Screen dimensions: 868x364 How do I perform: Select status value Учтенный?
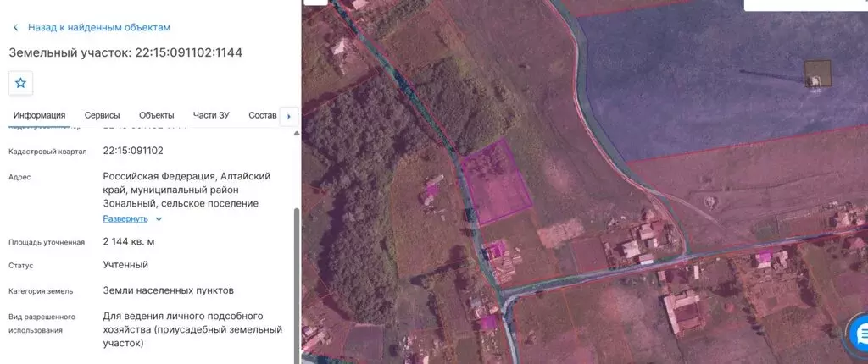[x=125, y=264]
